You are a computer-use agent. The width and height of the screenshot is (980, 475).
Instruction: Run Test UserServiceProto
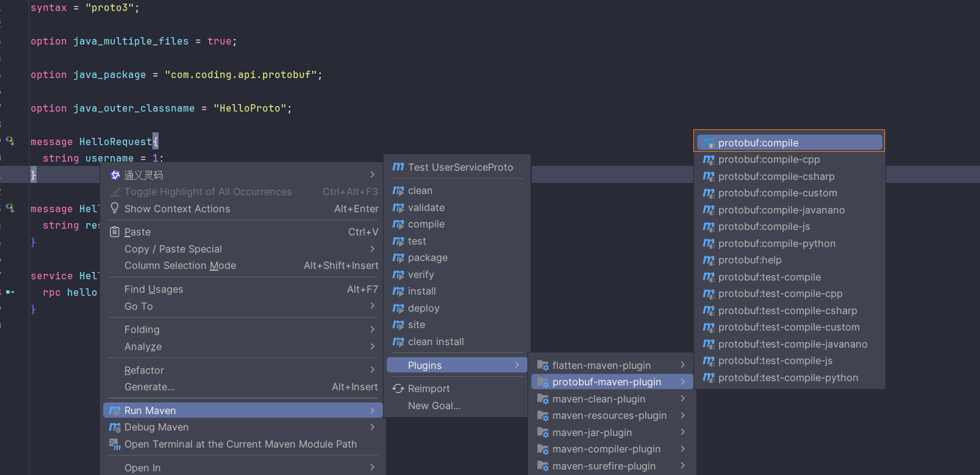pyautogui.click(x=460, y=168)
